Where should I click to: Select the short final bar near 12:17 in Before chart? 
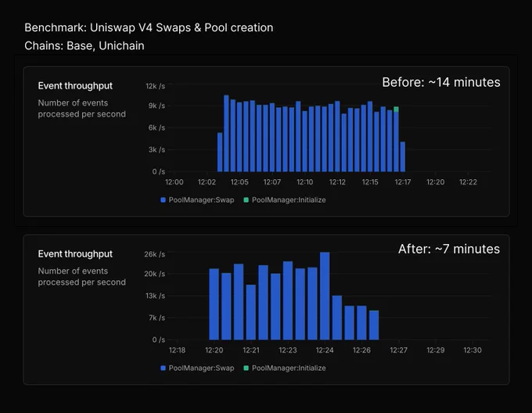(403, 156)
